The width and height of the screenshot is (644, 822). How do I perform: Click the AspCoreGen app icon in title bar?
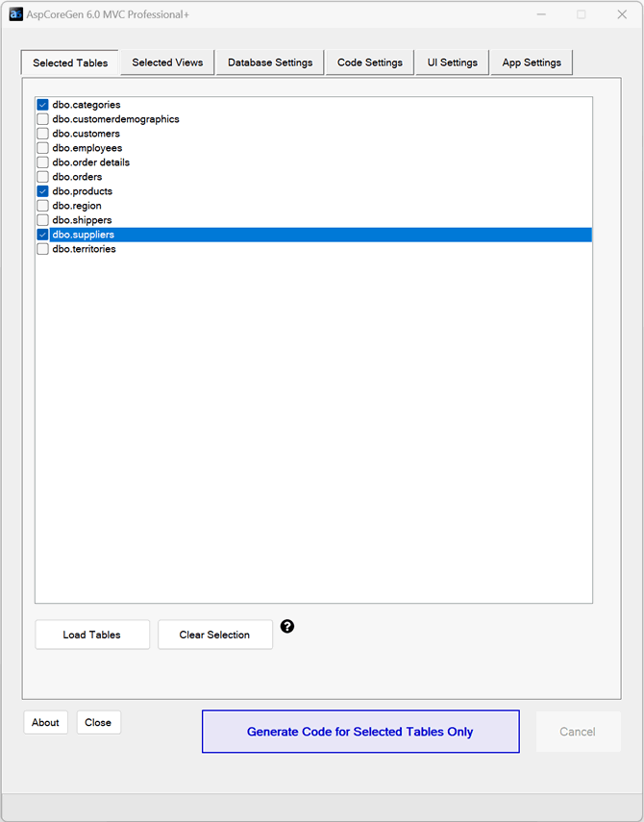(x=16, y=14)
